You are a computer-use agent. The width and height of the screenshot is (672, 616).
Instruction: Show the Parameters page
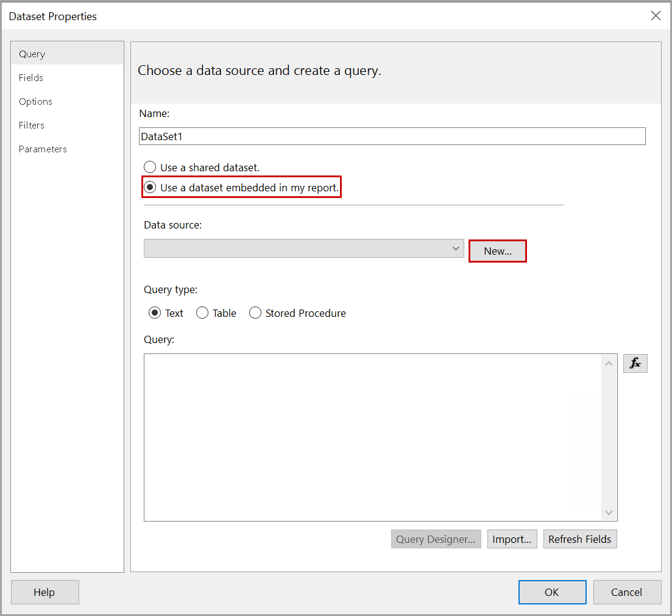pyautogui.click(x=43, y=149)
